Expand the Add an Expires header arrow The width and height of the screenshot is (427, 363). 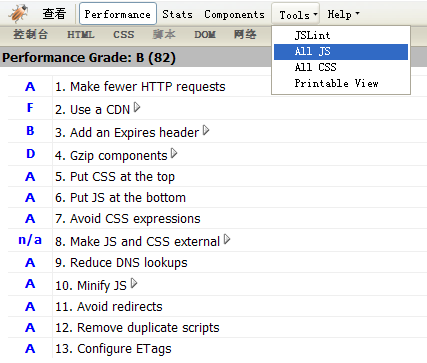tap(206, 130)
